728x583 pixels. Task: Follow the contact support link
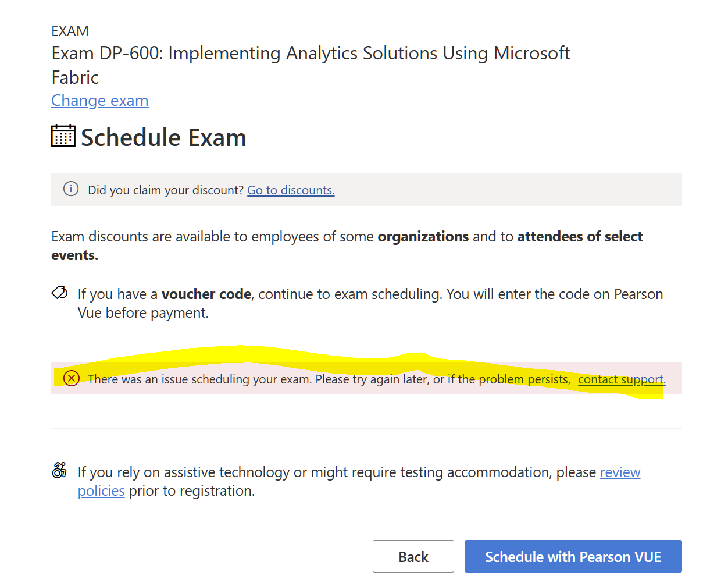click(x=622, y=379)
